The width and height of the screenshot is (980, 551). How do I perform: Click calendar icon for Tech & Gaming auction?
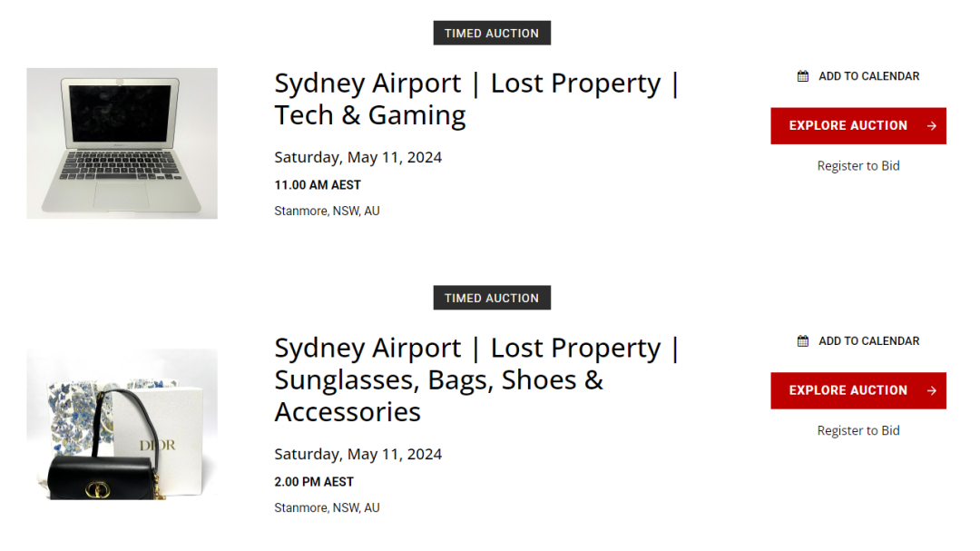pos(803,76)
